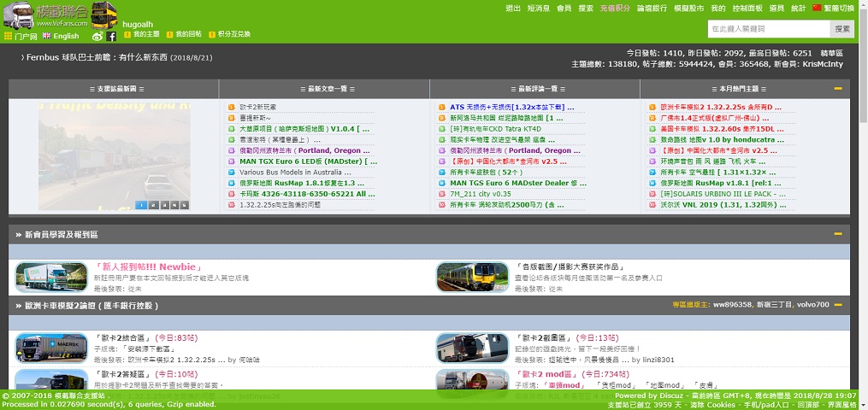
Task: Open the 精華區 link
Action: click(x=832, y=53)
